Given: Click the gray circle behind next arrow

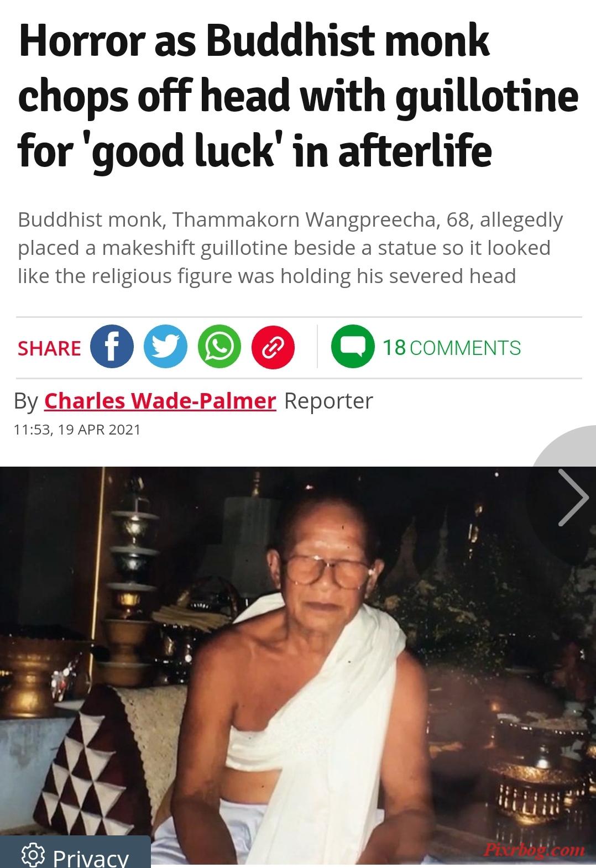Looking at the screenshot, I should pos(564,497).
